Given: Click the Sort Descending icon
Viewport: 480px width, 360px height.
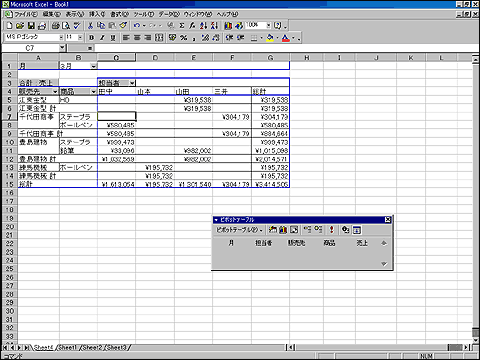Looking at the screenshot, I should (x=214, y=26).
